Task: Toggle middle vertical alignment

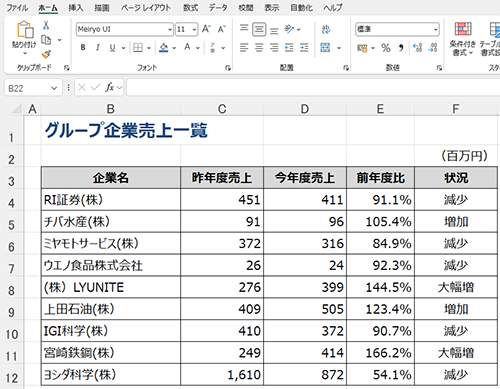Action: pos(259,30)
